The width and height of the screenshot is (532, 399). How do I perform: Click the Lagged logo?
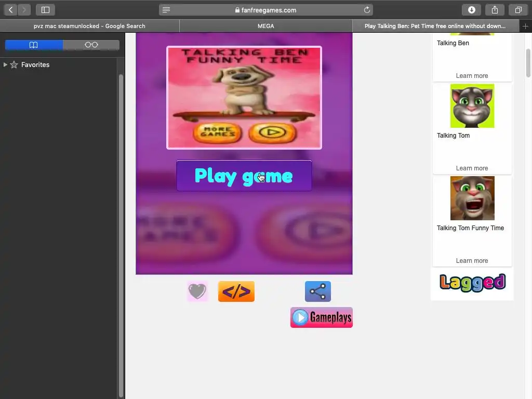(x=472, y=283)
